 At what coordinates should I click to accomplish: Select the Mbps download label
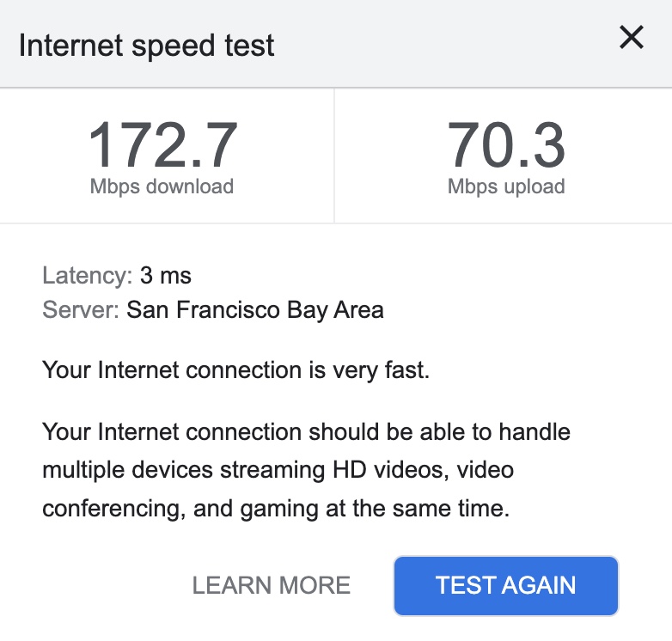click(x=162, y=186)
